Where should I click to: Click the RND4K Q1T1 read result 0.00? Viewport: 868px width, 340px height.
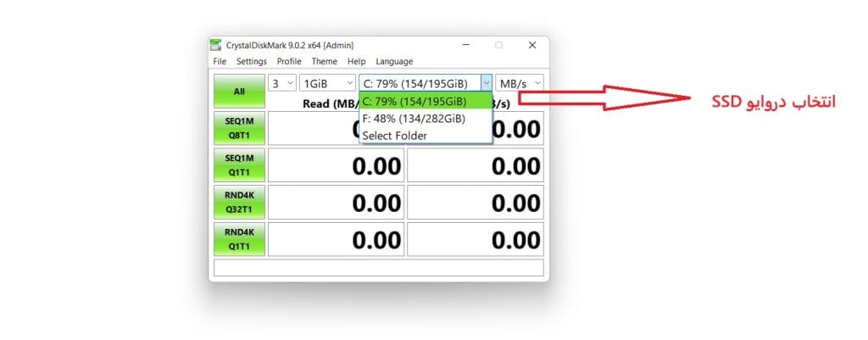pos(336,239)
